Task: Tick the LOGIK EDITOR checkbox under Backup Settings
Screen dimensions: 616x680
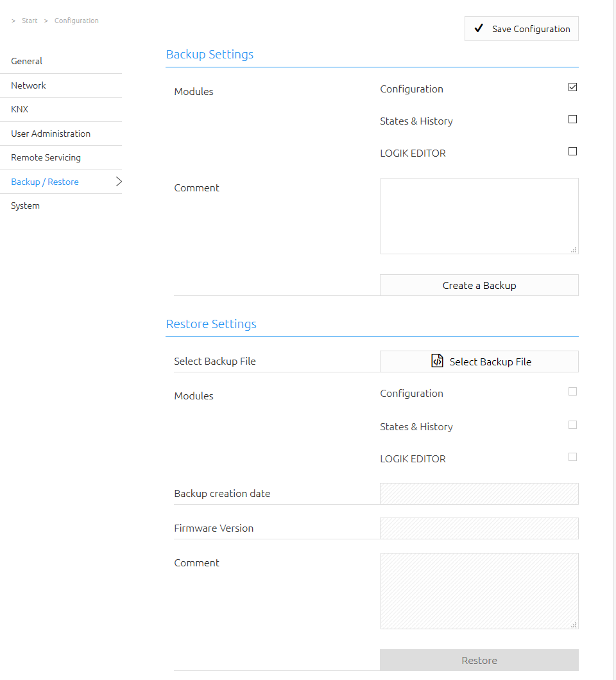Action: pyautogui.click(x=572, y=152)
